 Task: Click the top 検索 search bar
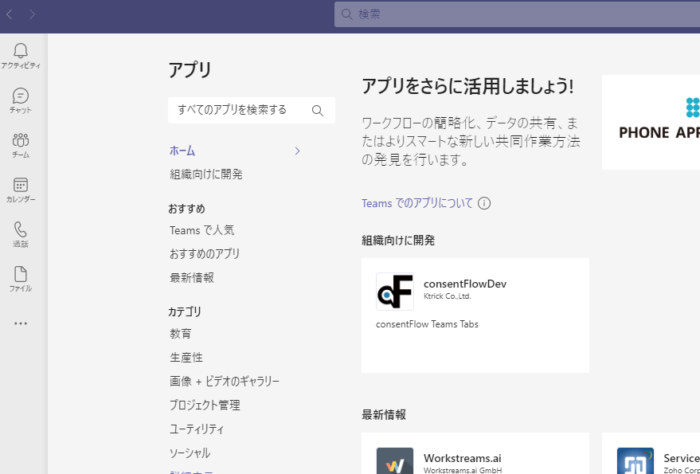(x=517, y=14)
